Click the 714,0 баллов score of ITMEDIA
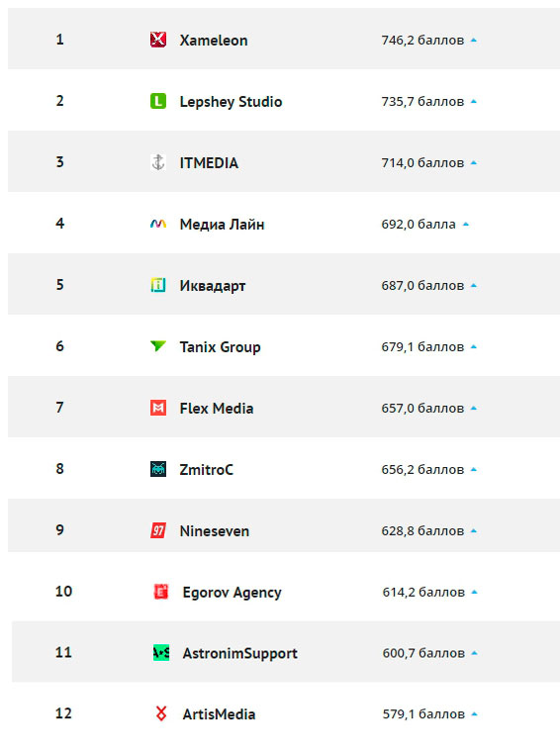 [x=422, y=163]
